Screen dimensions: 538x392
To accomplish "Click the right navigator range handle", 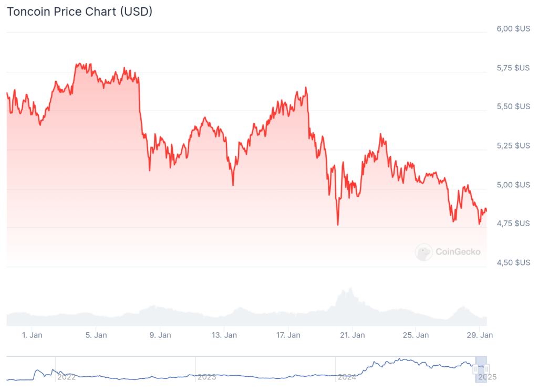I will click(x=487, y=369).
